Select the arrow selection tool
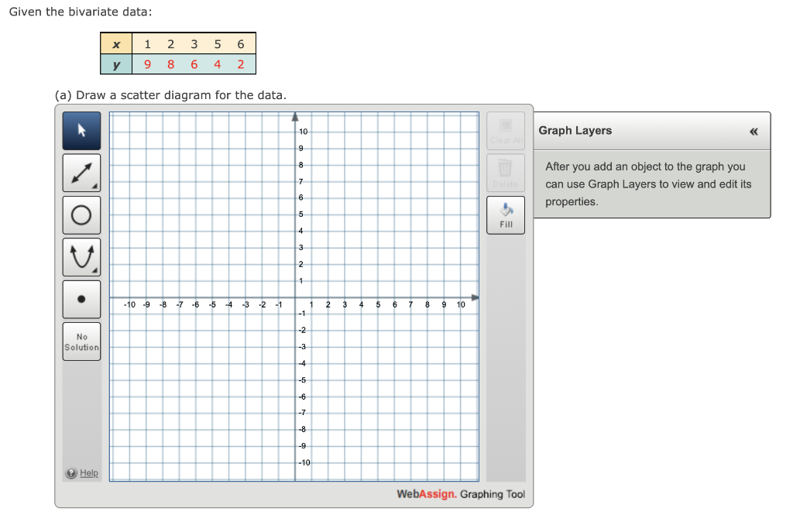The height and width of the screenshot is (532, 793). (81, 130)
